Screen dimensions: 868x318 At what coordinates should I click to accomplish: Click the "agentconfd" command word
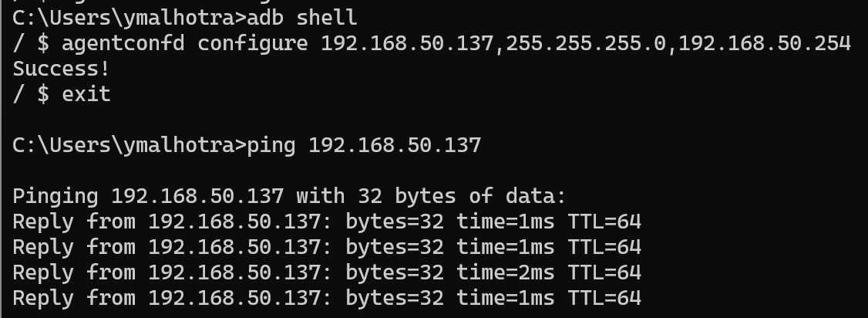[123, 42]
